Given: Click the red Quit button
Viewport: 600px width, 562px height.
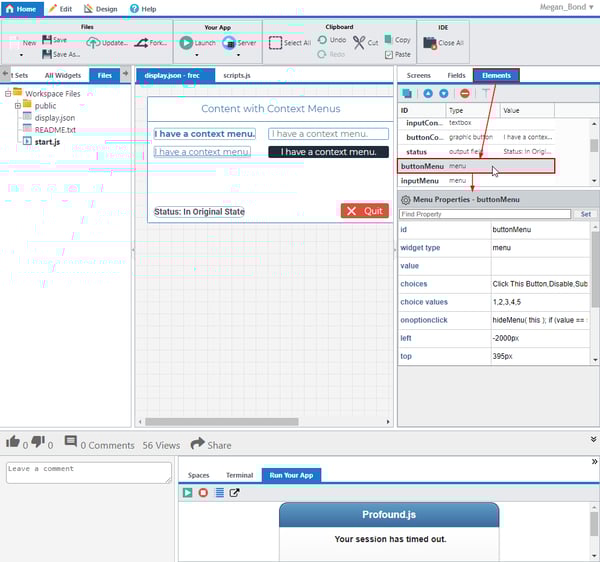Looking at the screenshot, I should click(x=364, y=211).
